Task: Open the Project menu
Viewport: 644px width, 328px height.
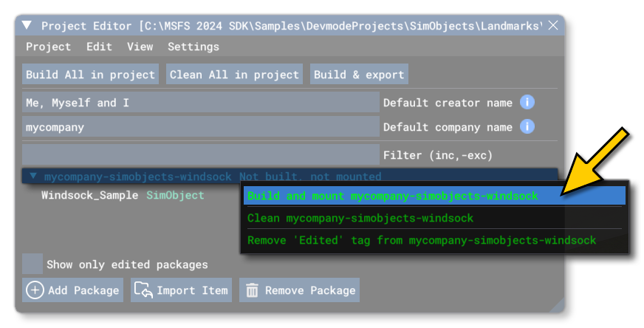Action: [x=48, y=47]
